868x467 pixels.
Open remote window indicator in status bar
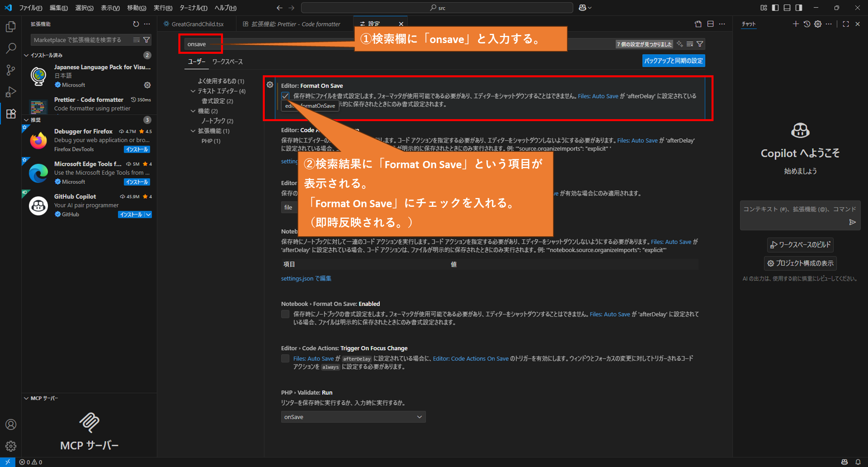(x=8, y=462)
